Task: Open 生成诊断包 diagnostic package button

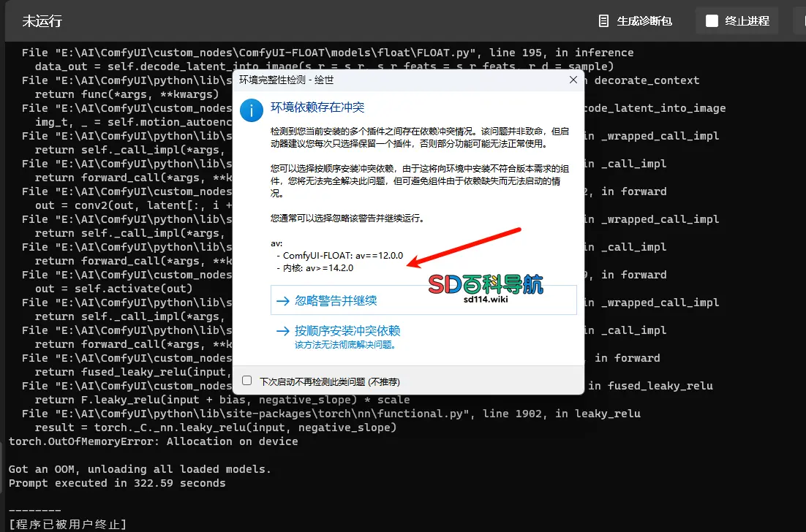Action: (636, 21)
